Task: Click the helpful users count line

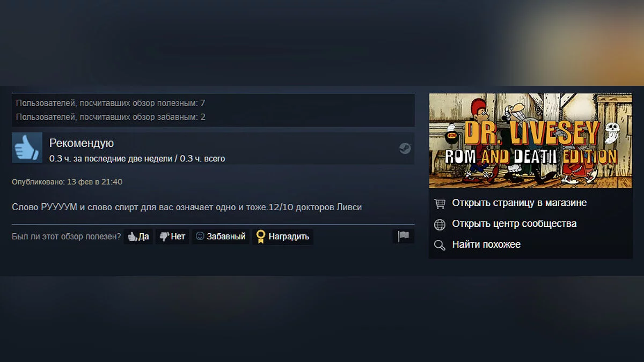Action: (111, 103)
